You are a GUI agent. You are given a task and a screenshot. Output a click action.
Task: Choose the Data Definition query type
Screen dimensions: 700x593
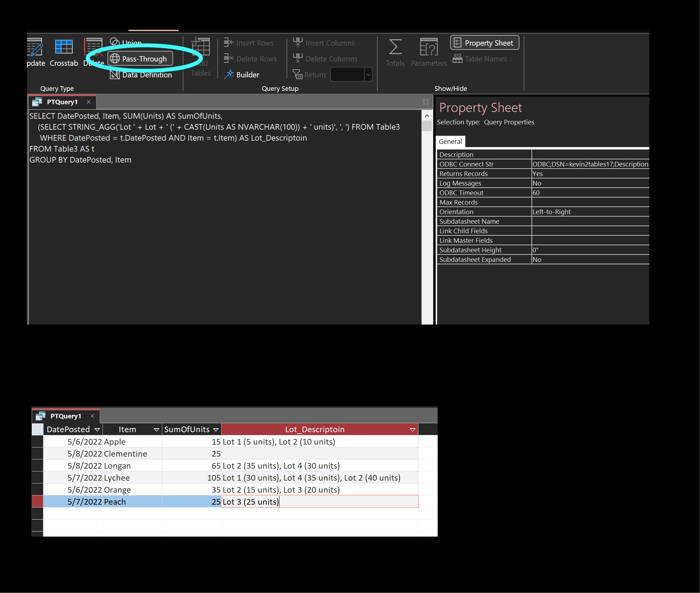tap(141, 75)
